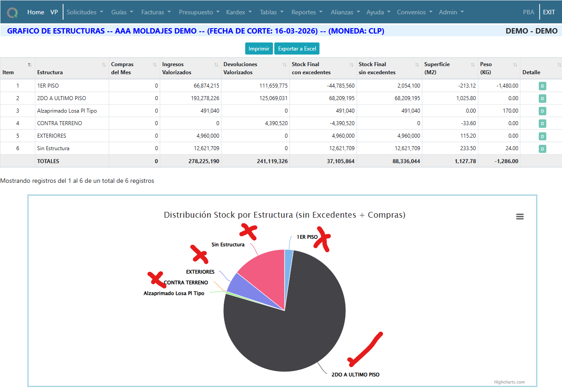The width and height of the screenshot is (562, 392).
Task: Open the Highcharts chart context menu icon
Action: tap(519, 216)
